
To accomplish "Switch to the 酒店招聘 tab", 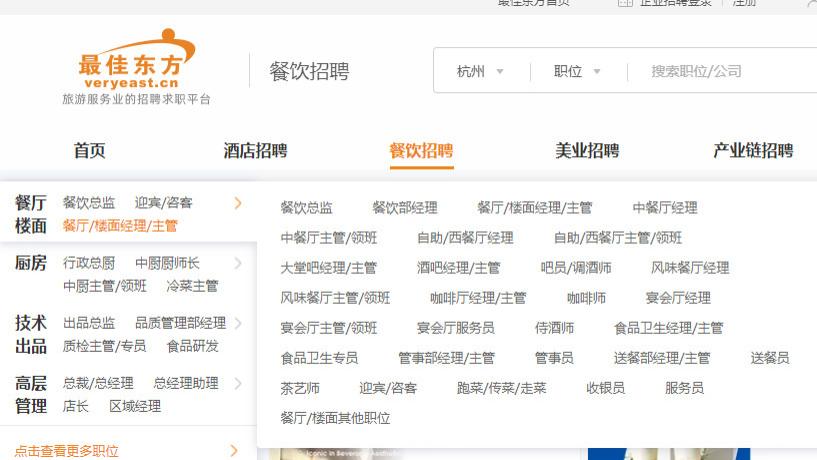I will pyautogui.click(x=255, y=151).
